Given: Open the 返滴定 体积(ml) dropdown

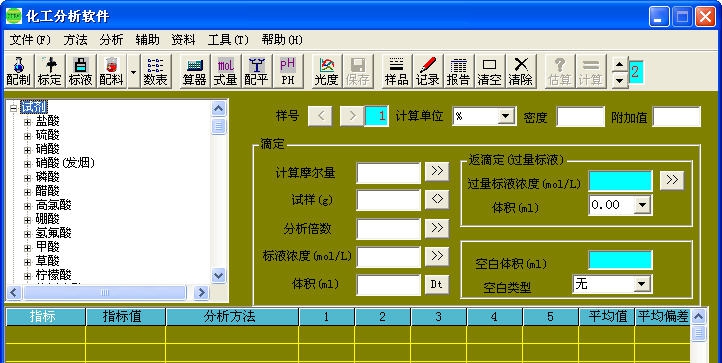Looking at the screenshot, I should click(642, 205).
